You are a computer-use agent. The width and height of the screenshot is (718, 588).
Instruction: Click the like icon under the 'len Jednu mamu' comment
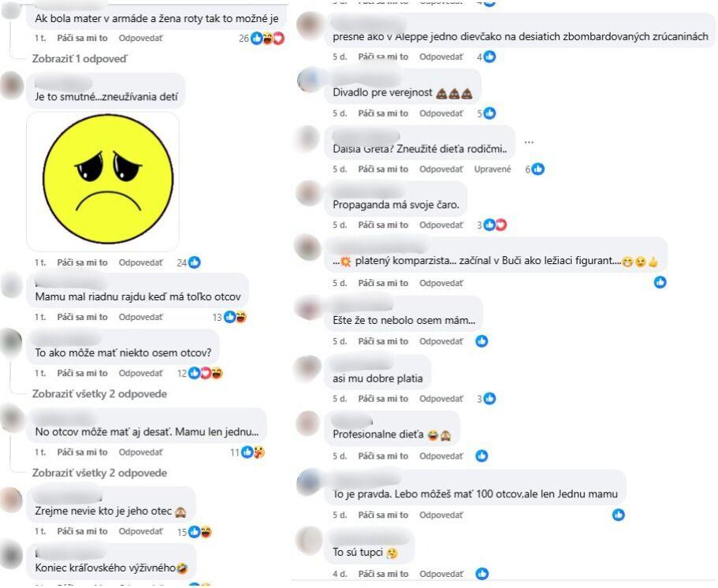click(618, 515)
